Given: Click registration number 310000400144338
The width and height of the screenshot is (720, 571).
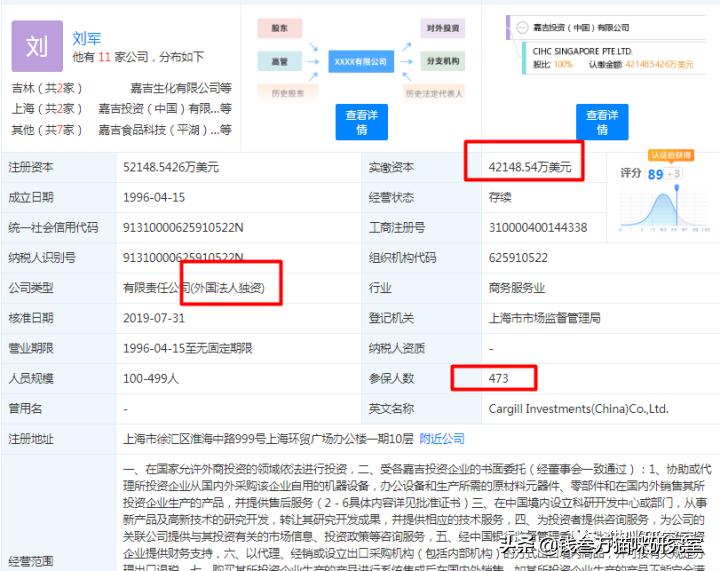Looking at the screenshot, I should pyautogui.click(x=538, y=228).
